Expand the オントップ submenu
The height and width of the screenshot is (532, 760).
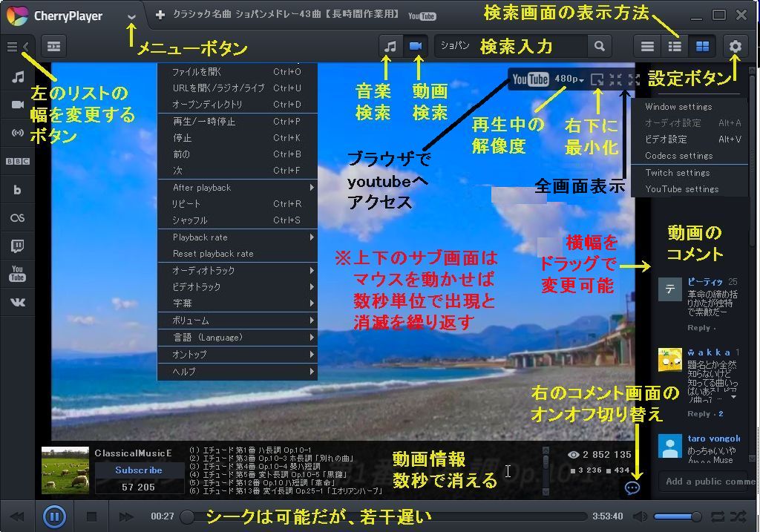coord(237,355)
